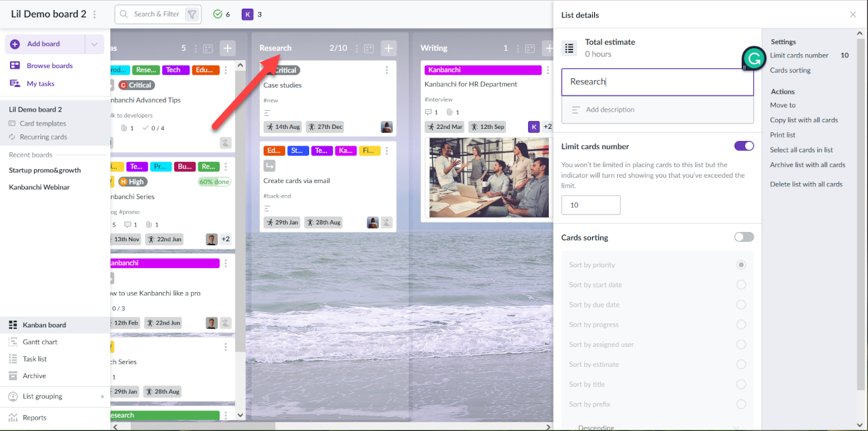Open three-dot menu on Kanbanchi Series card
The width and height of the screenshot is (868, 431).
click(x=226, y=166)
